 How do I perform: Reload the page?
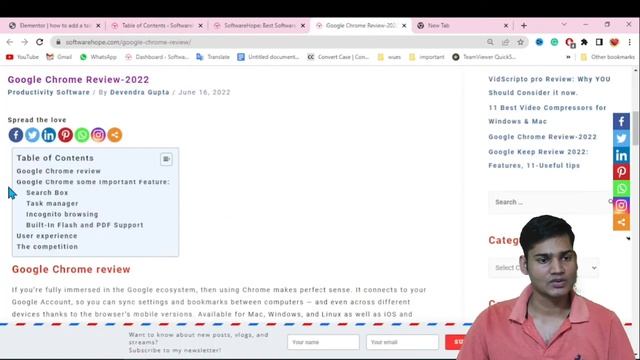40,42
